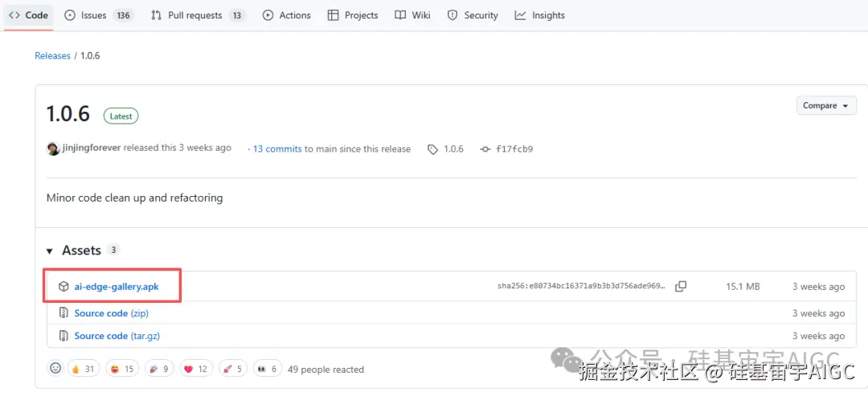
Task: View the 13 commits link
Action: 277,149
